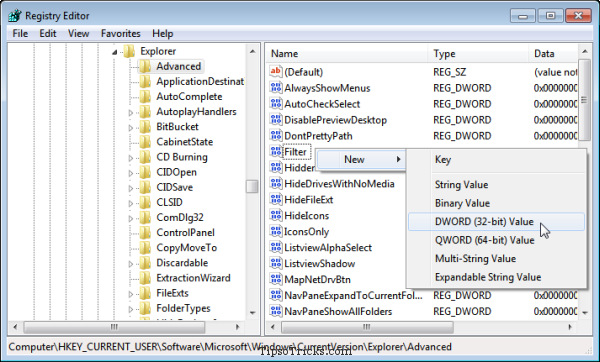Expand the CD Burning key

coord(130,158)
